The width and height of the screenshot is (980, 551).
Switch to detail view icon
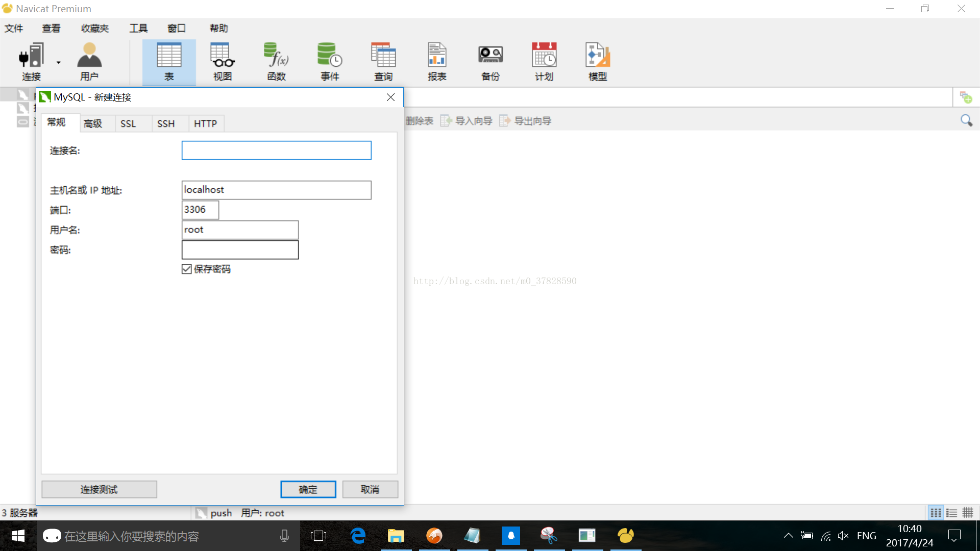(968, 513)
